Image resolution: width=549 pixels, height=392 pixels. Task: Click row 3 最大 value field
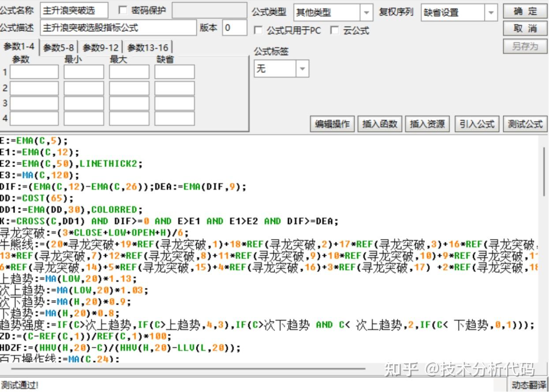tap(130, 103)
